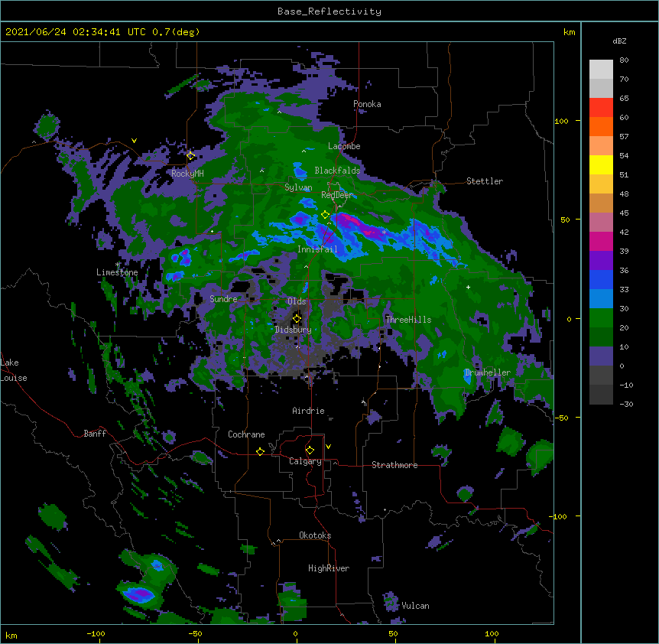Click the Olds town label
This screenshot has height=644, width=659.
297,301
